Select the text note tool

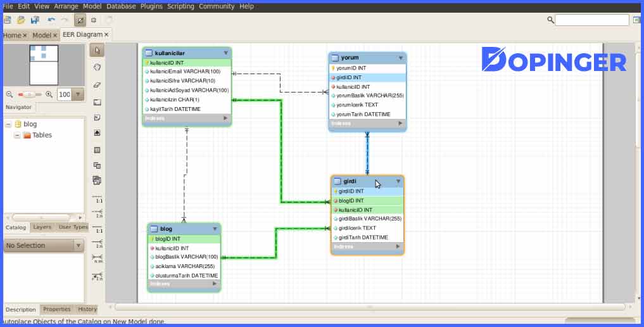(97, 117)
